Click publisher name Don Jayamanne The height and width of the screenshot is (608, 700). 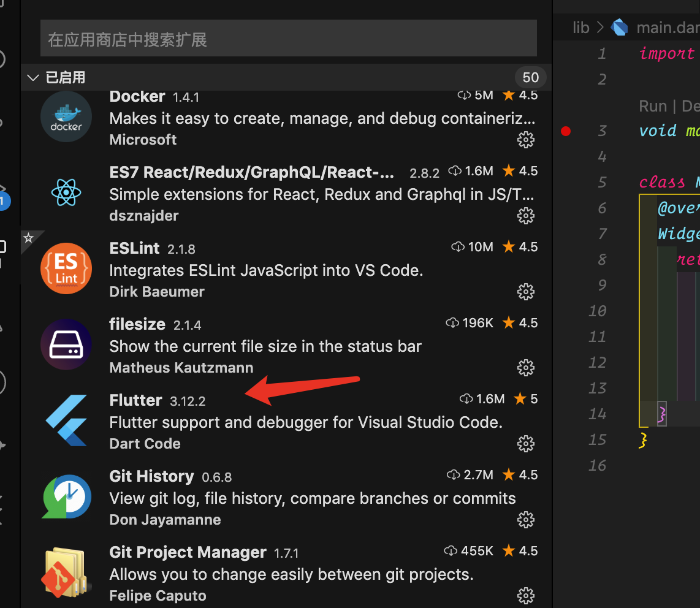click(x=165, y=520)
